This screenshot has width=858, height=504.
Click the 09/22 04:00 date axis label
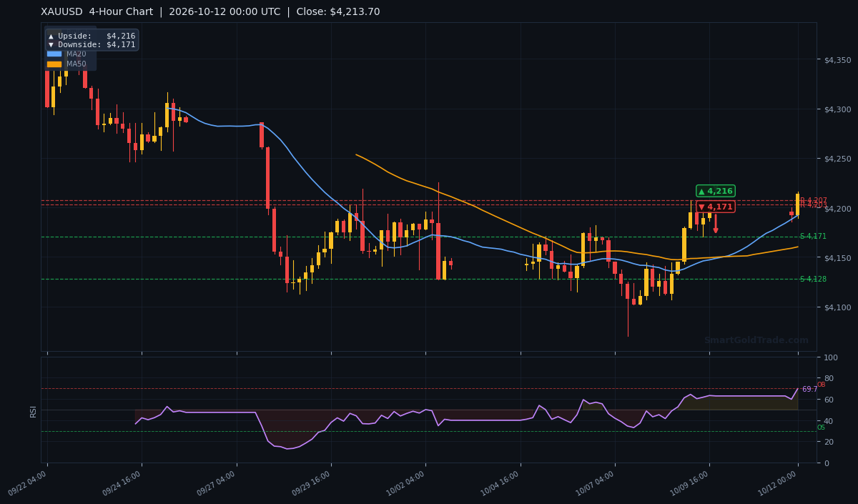27,484
